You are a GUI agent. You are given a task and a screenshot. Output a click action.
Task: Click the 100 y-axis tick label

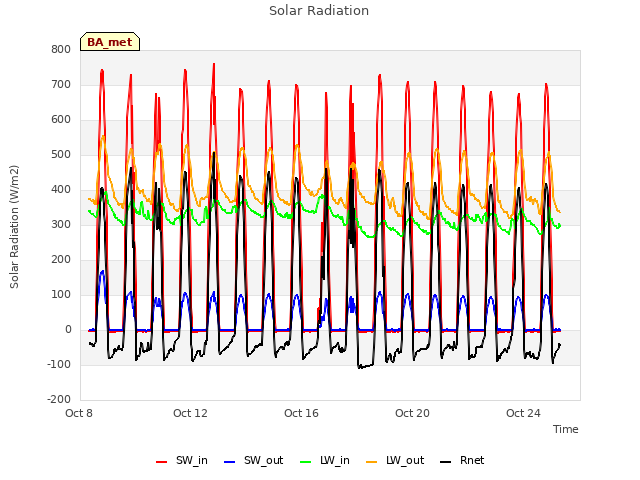coord(61,294)
